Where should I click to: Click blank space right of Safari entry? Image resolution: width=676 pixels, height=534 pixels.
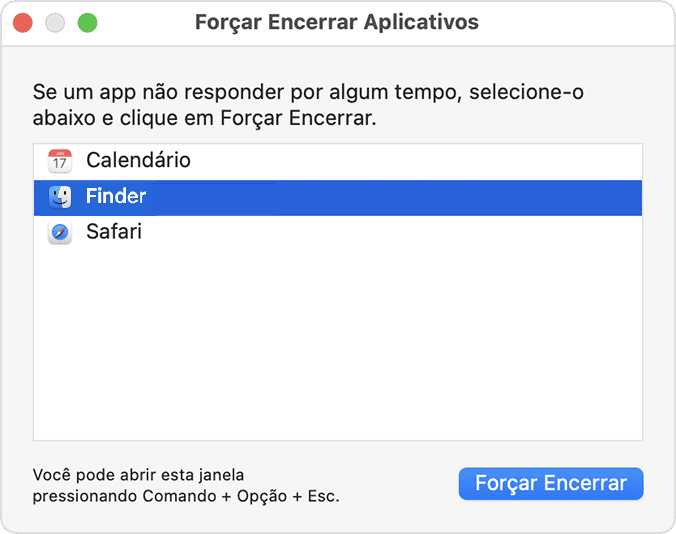click(400, 233)
